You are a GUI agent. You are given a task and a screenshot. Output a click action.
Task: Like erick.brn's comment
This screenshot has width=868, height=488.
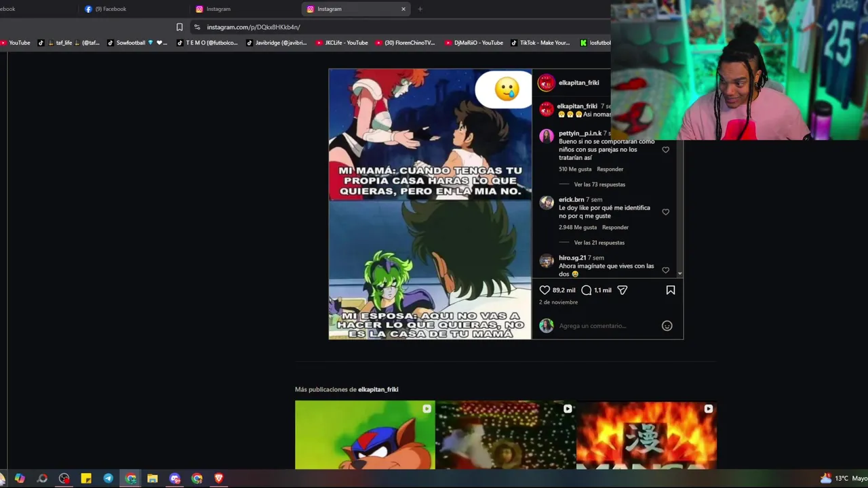665,212
